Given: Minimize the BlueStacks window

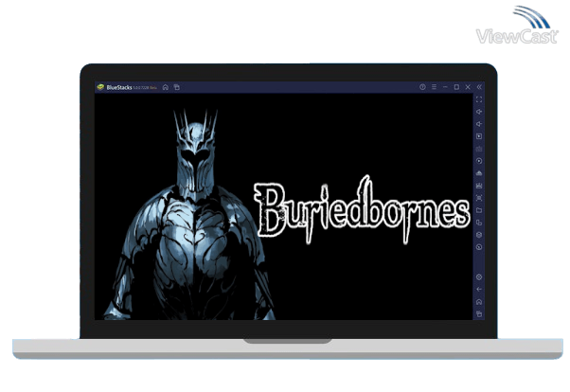Looking at the screenshot, I should [x=445, y=87].
